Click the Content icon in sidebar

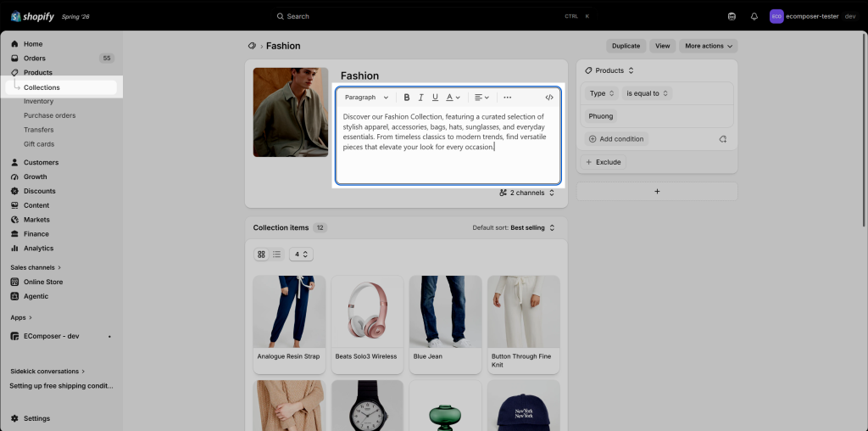pos(15,205)
